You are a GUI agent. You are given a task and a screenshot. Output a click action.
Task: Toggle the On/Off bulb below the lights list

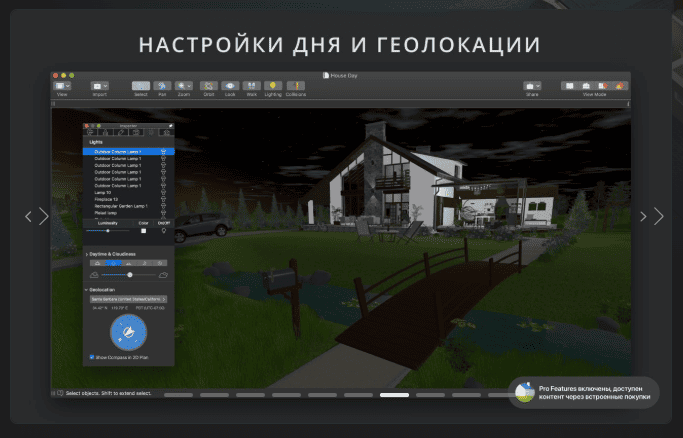pyautogui.click(x=164, y=231)
